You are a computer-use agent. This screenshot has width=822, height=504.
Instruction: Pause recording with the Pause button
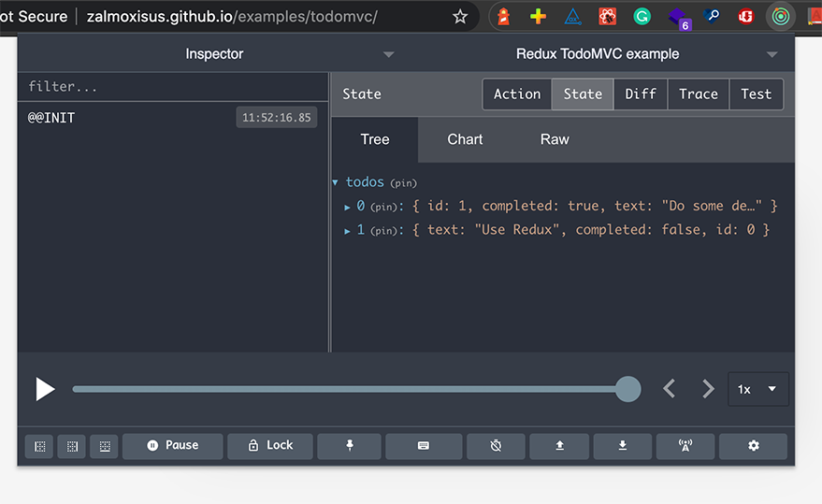(x=172, y=446)
